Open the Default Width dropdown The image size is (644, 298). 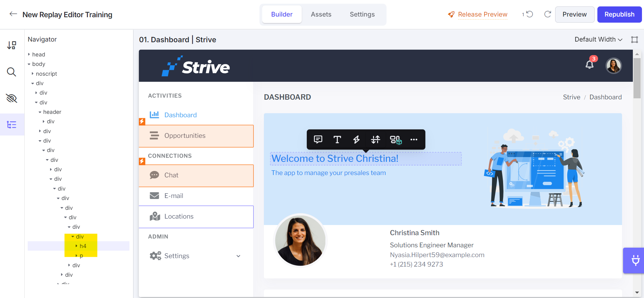(x=598, y=40)
